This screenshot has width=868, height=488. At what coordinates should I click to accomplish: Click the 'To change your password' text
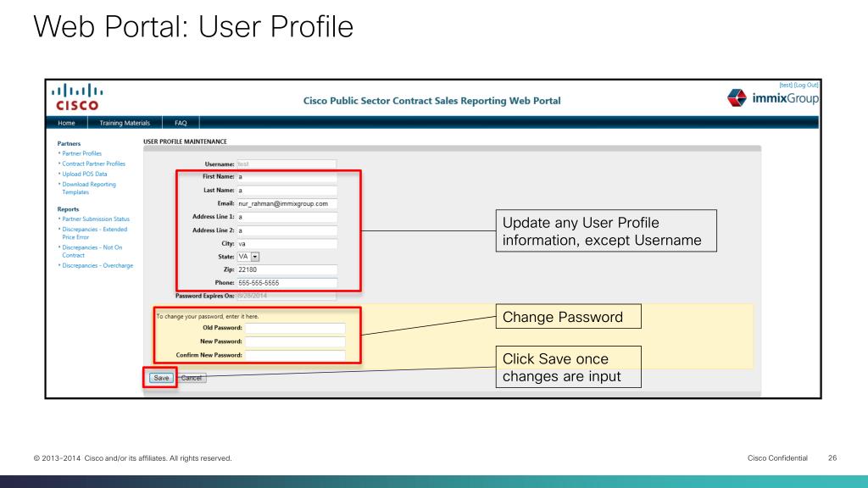tap(207, 317)
